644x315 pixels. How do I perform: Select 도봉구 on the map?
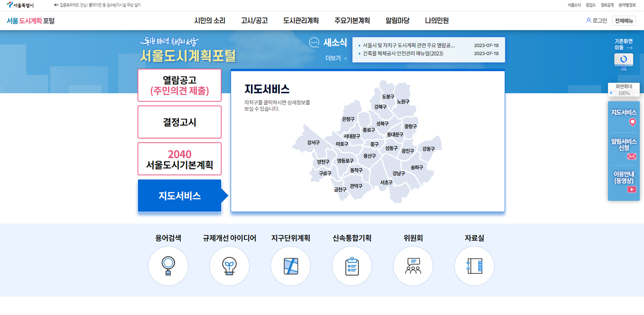pyautogui.click(x=388, y=97)
